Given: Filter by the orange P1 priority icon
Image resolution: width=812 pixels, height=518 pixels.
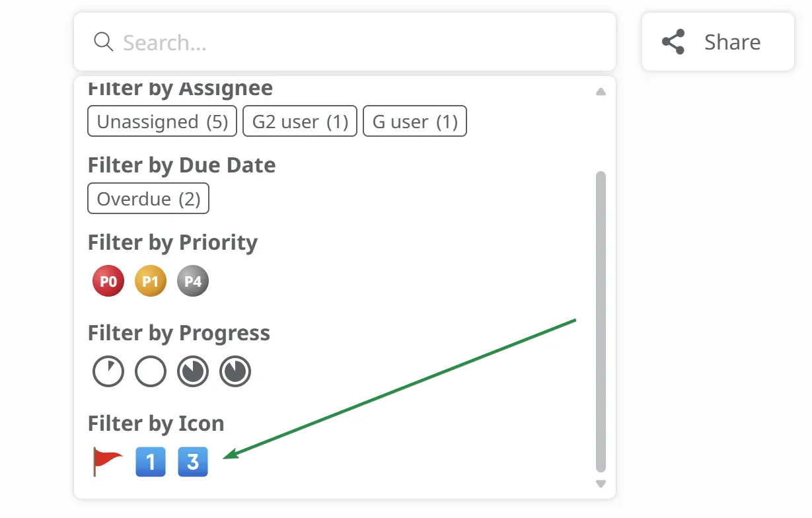Looking at the screenshot, I should coord(151,281).
